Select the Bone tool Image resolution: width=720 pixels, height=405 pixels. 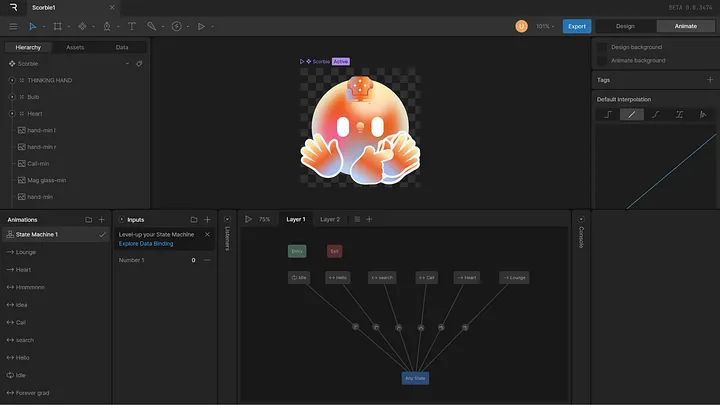151,26
